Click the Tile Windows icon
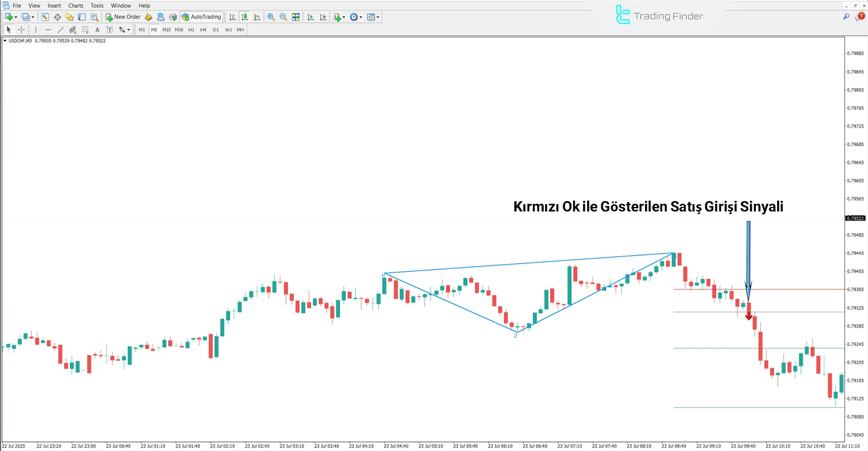 click(295, 17)
